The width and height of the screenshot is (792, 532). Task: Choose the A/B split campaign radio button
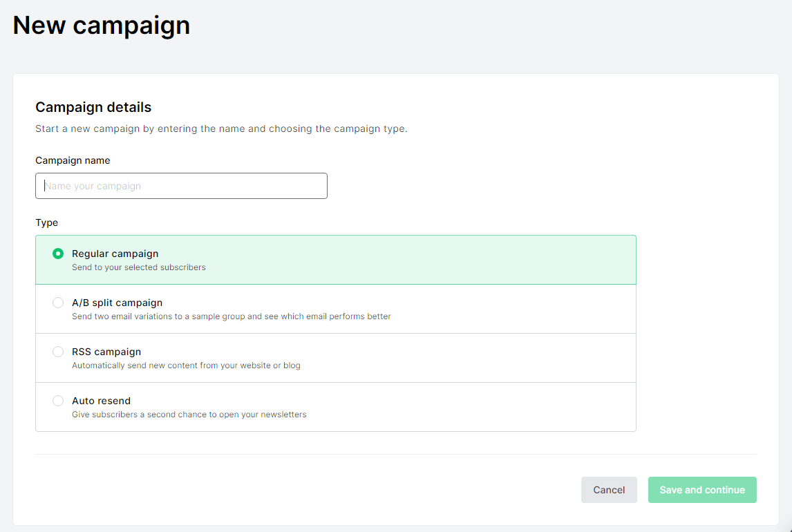click(58, 303)
